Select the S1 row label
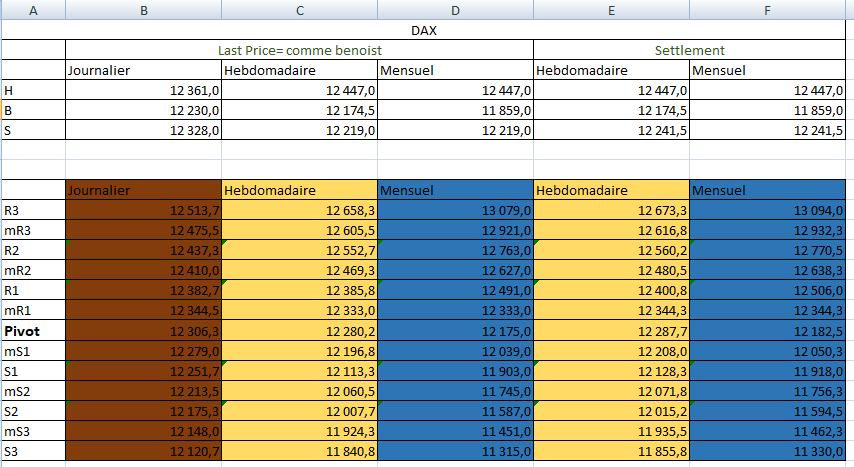854x467 pixels. [33, 371]
